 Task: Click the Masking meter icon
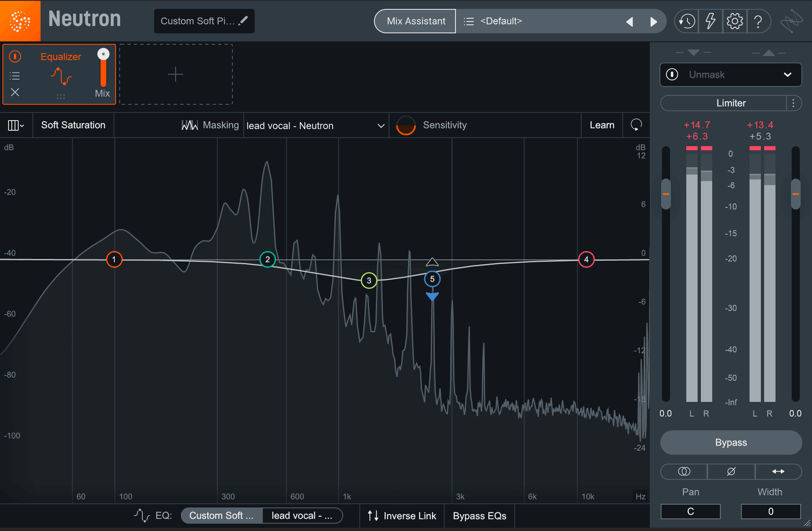click(189, 125)
